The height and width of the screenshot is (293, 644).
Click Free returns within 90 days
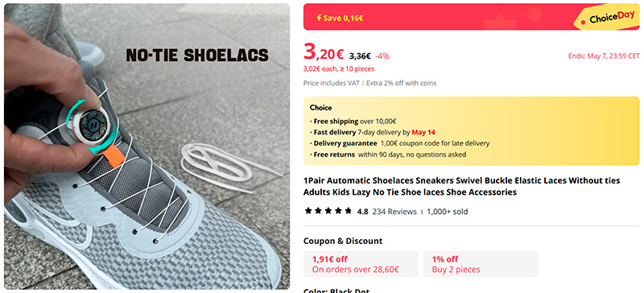point(388,155)
